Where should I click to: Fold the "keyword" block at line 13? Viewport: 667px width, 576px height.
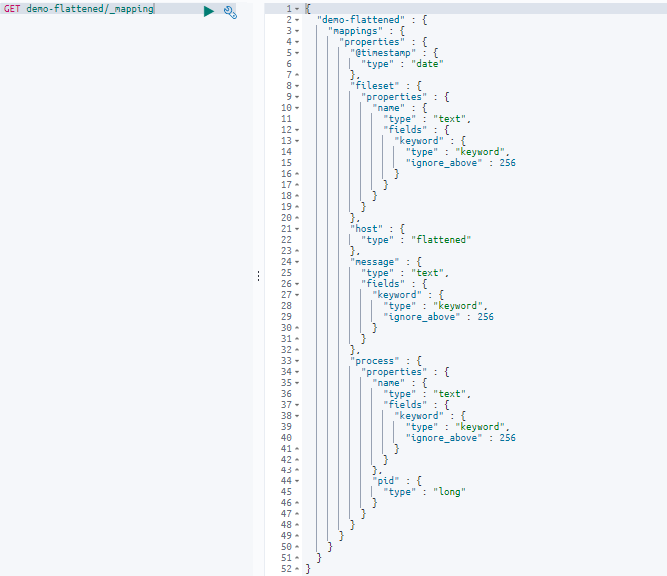(297, 141)
